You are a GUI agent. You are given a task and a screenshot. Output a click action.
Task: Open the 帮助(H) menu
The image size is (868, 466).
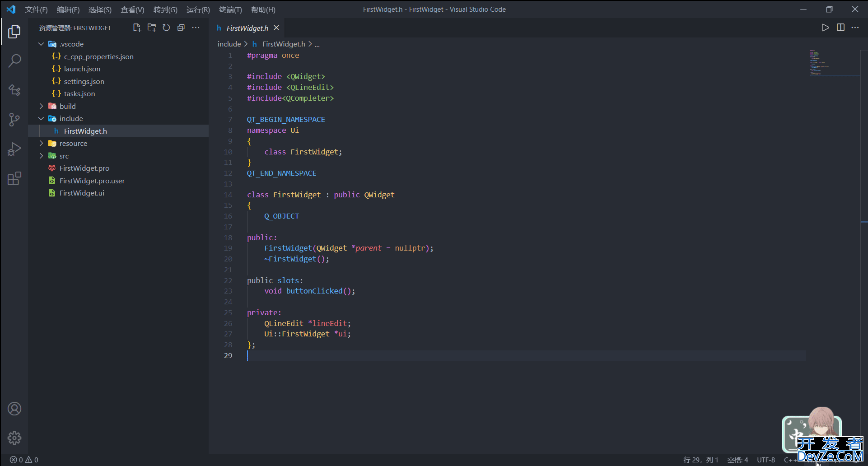coord(263,9)
